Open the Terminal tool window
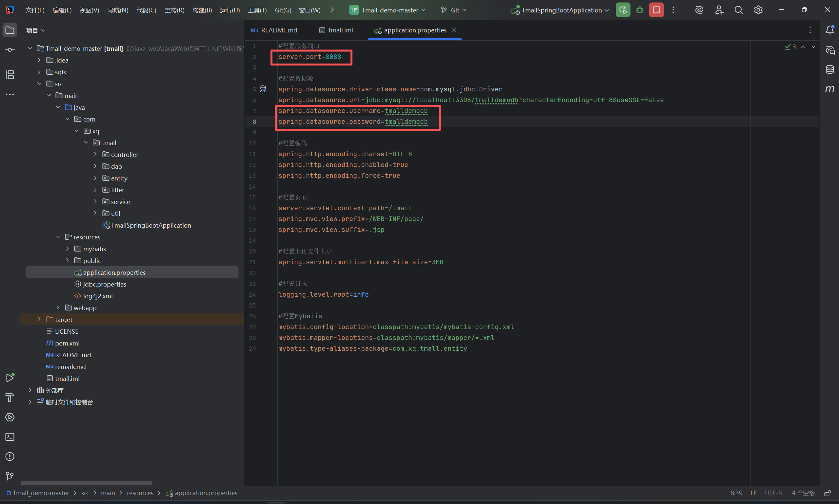 [x=10, y=437]
